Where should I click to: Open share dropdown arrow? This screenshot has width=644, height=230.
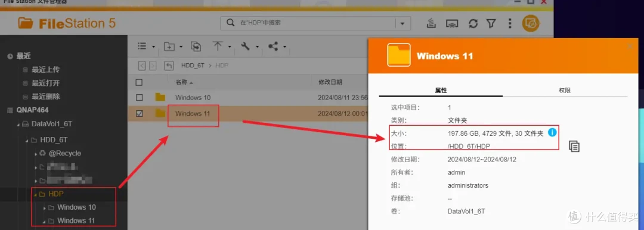coord(284,47)
